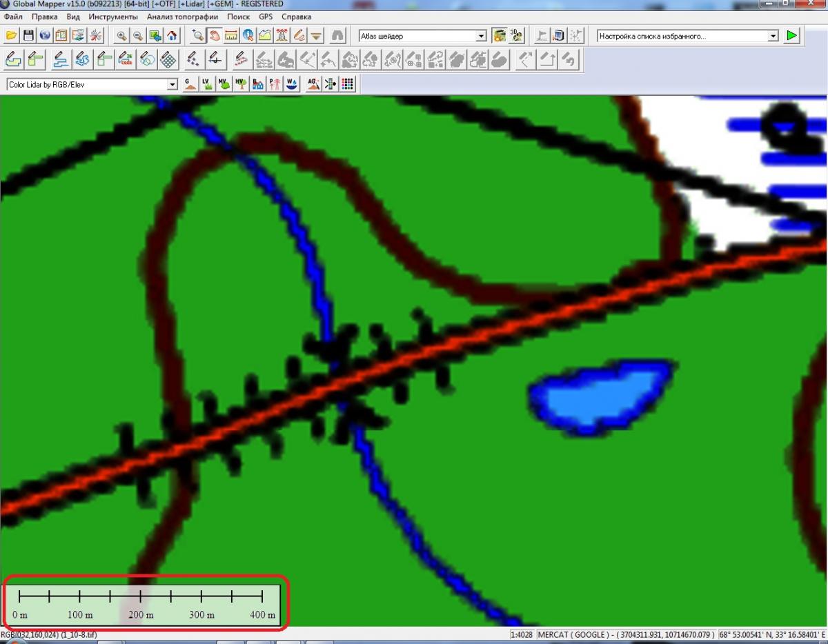Expand the favorites list dropdown

click(x=773, y=36)
